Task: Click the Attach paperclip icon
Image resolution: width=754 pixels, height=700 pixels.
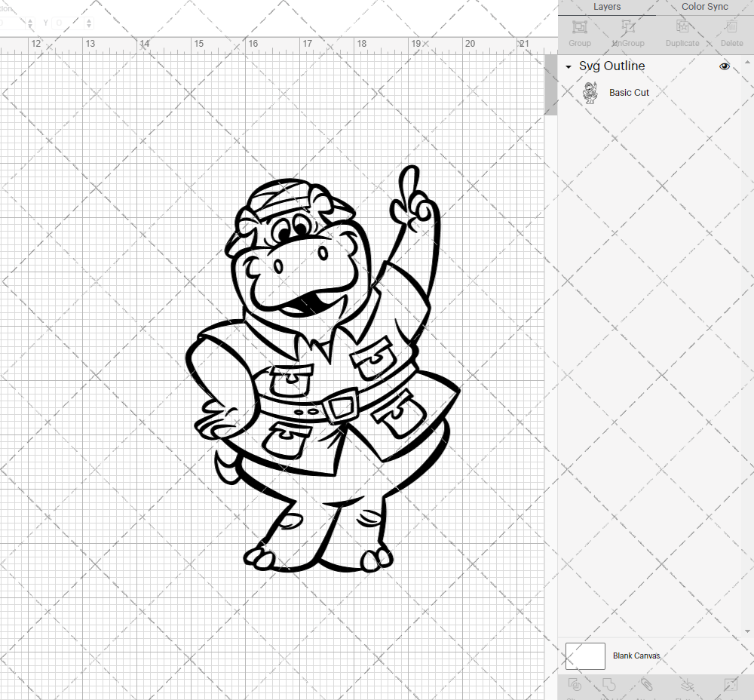Action: pos(647,685)
